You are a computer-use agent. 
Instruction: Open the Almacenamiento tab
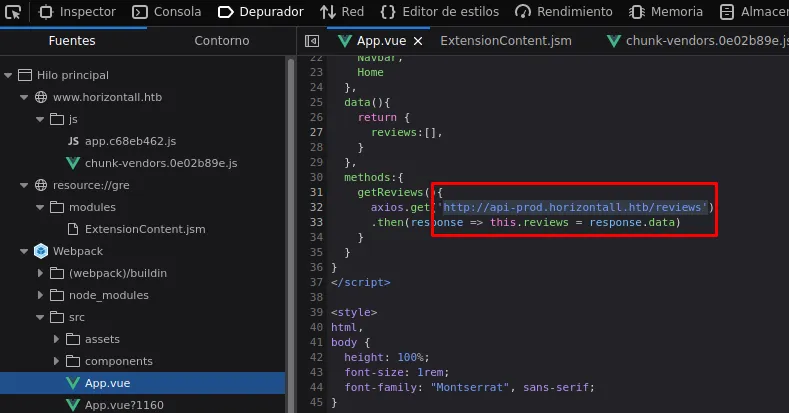pyautogui.click(x=754, y=12)
